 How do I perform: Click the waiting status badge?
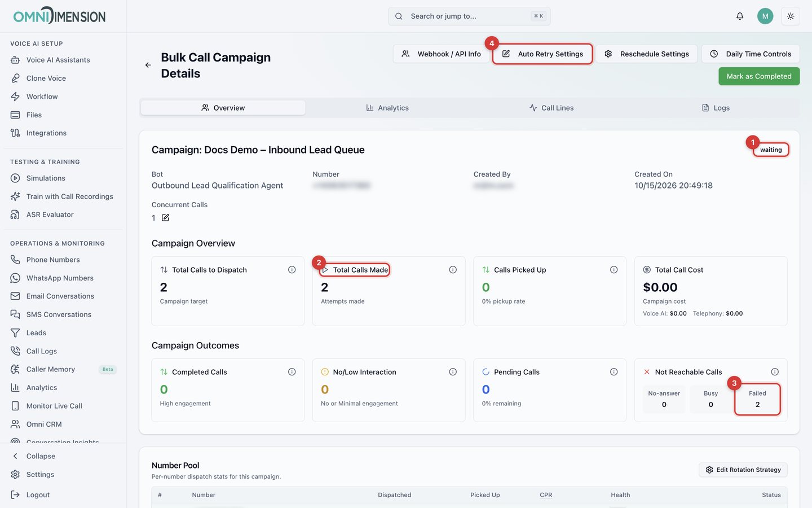point(771,150)
